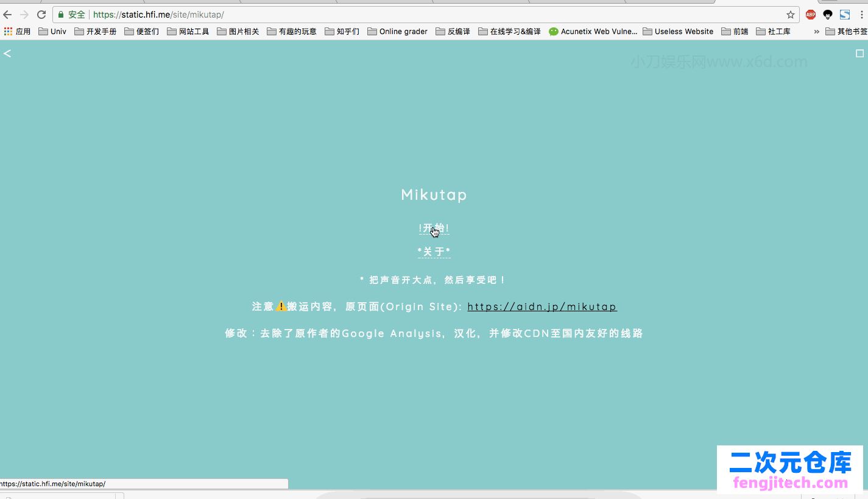Viewport: 868px width, 499px height.
Task: Start Mikutap with the !开始! link
Action: click(434, 228)
